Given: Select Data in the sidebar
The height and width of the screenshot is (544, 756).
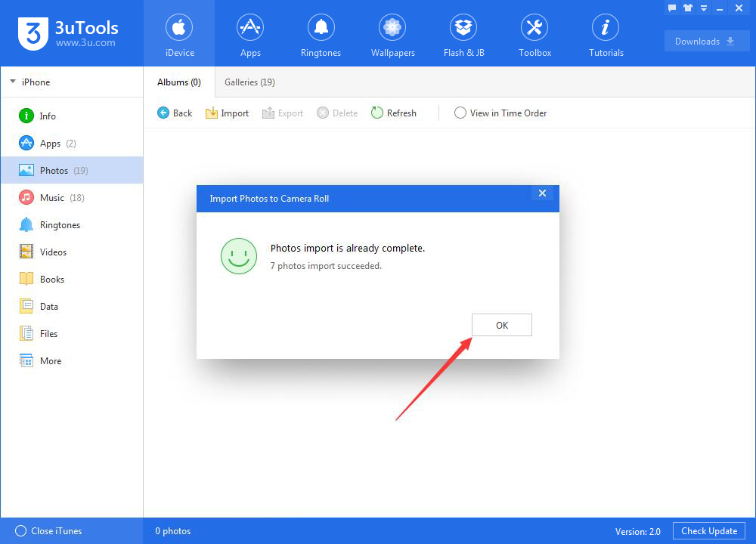Looking at the screenshot, I should [72, 307].
